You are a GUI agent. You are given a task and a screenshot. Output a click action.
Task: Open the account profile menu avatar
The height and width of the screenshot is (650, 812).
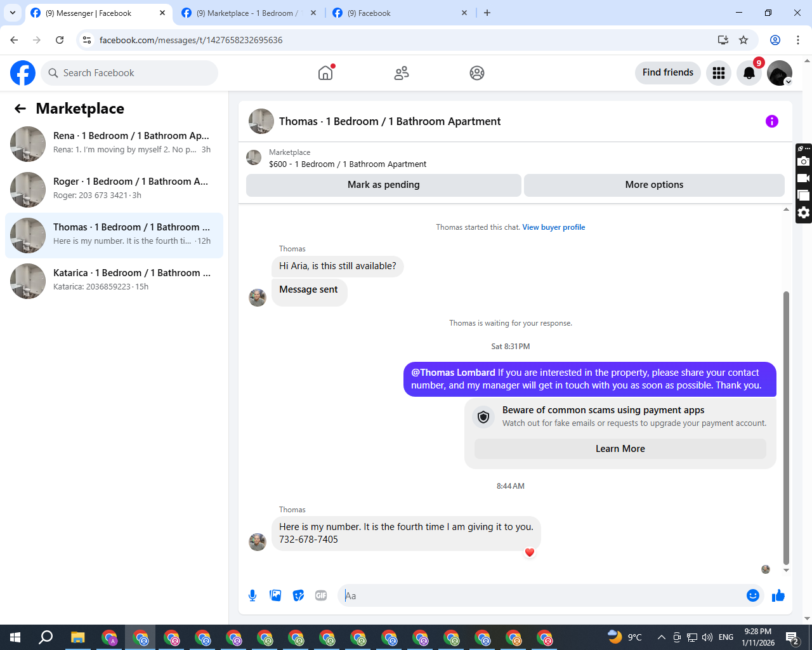780,73
